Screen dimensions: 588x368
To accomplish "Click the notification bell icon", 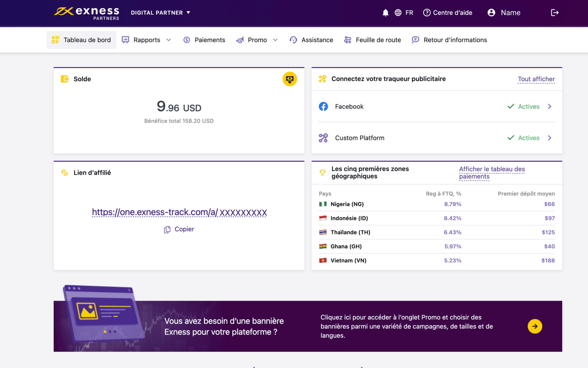I will click(x=385, y=13).
